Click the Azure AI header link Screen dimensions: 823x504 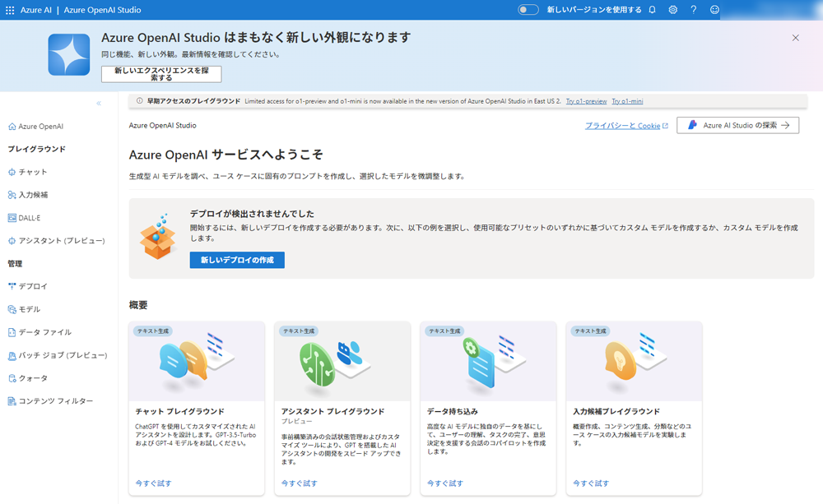pyautogui.click(x=35, y=10)
